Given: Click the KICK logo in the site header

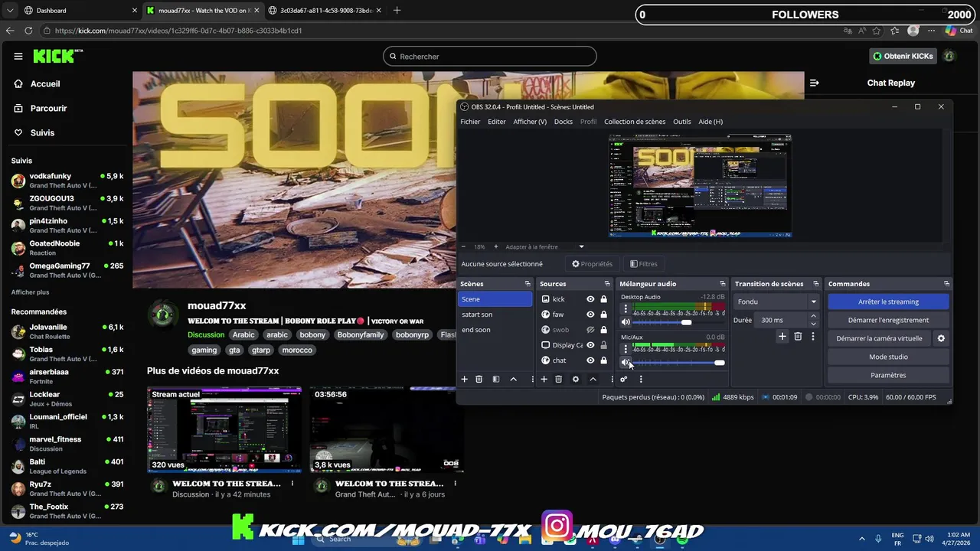Looking at the screenshot, I should [x=57, y=56].
